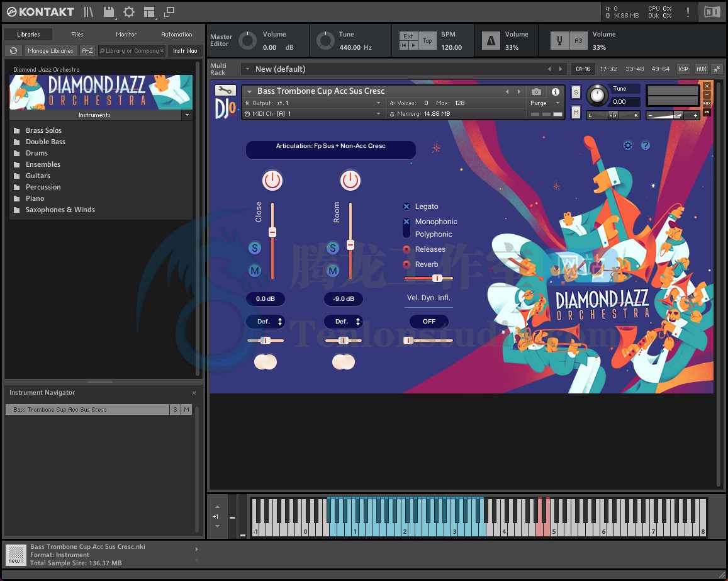This screenshot has width=728, height=581.
Task: Switch to the Files tab
Action: point(77,35)
